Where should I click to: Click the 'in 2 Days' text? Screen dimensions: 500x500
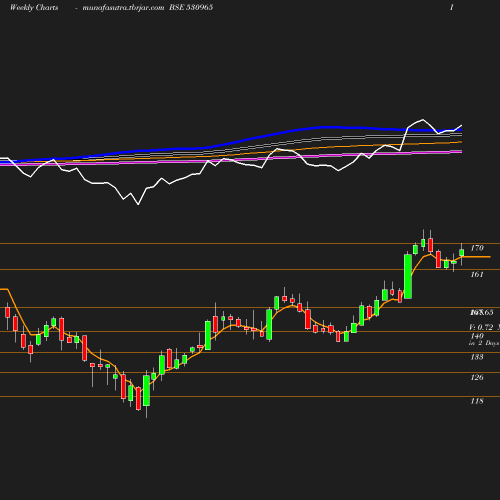click(484, 343)
